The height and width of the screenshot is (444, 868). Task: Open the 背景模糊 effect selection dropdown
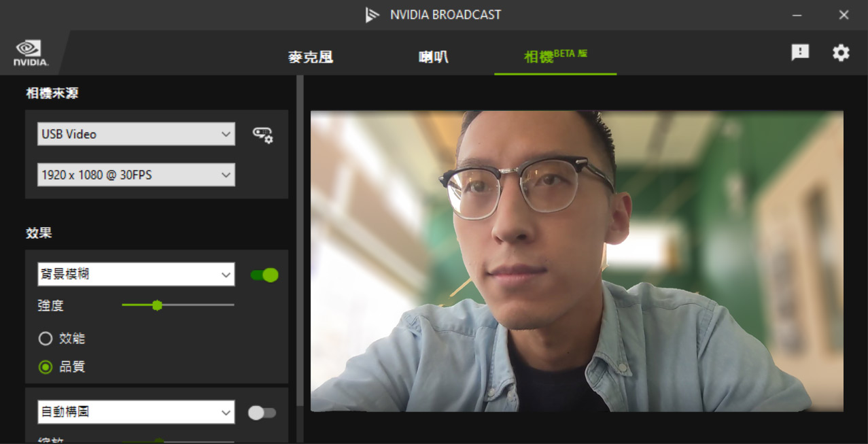pos(136,275)
